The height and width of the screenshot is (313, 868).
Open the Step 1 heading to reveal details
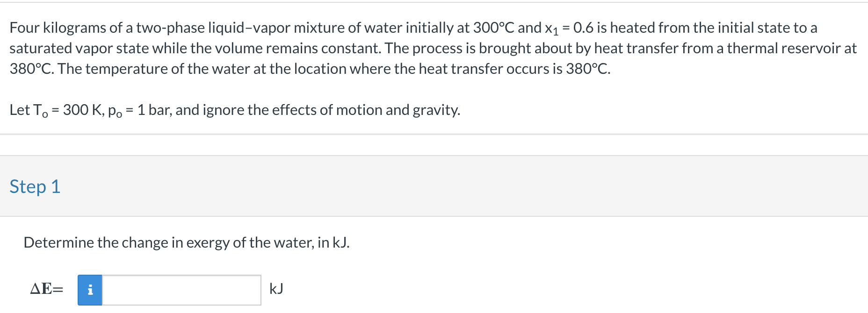coord(35,187)
